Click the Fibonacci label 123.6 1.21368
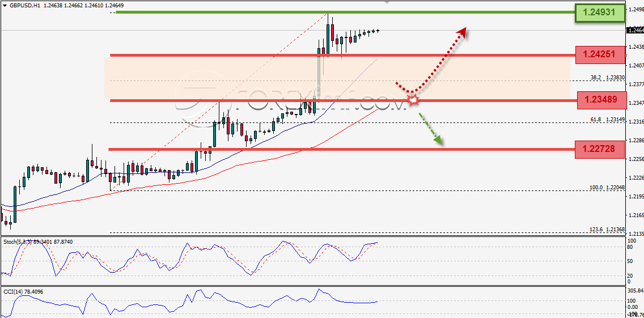 pos(607,229)
